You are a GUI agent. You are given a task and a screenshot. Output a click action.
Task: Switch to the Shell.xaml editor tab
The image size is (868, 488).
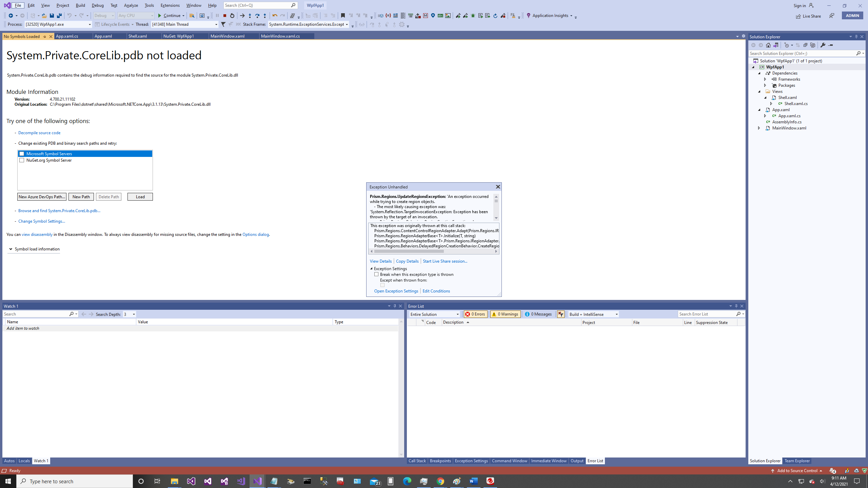click(137, 36)
